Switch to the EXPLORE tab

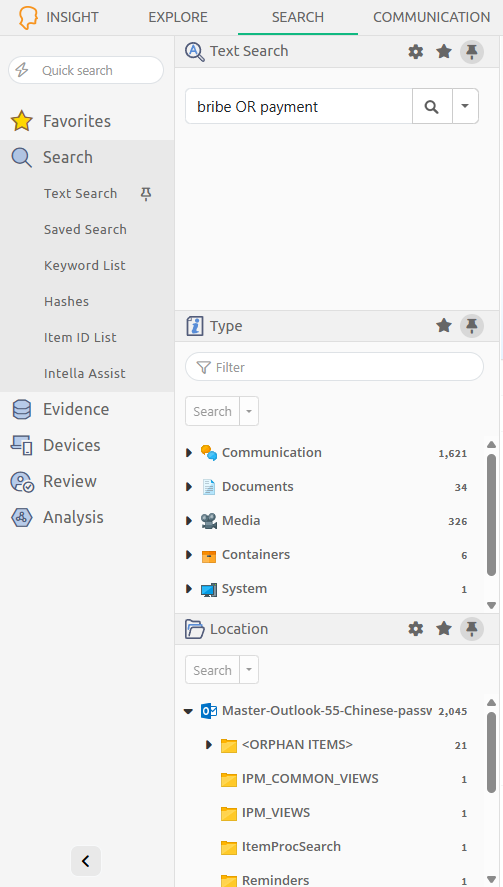pos(178,17)
